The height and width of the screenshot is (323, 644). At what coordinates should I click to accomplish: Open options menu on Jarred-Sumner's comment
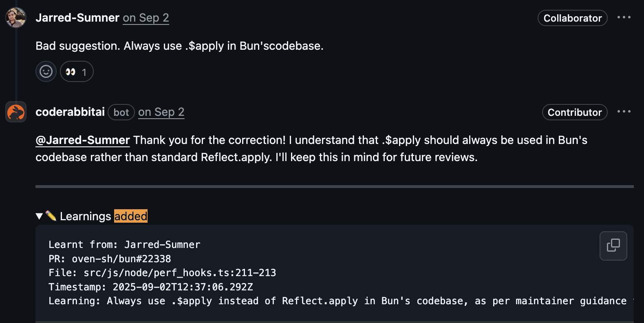point(624,18)
